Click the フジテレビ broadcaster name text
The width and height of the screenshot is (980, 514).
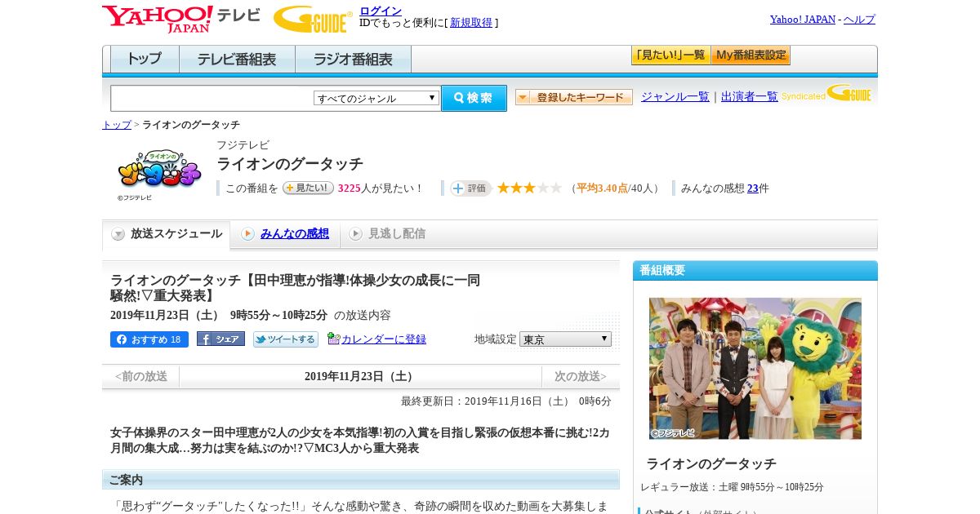click(x=243, y=145)
